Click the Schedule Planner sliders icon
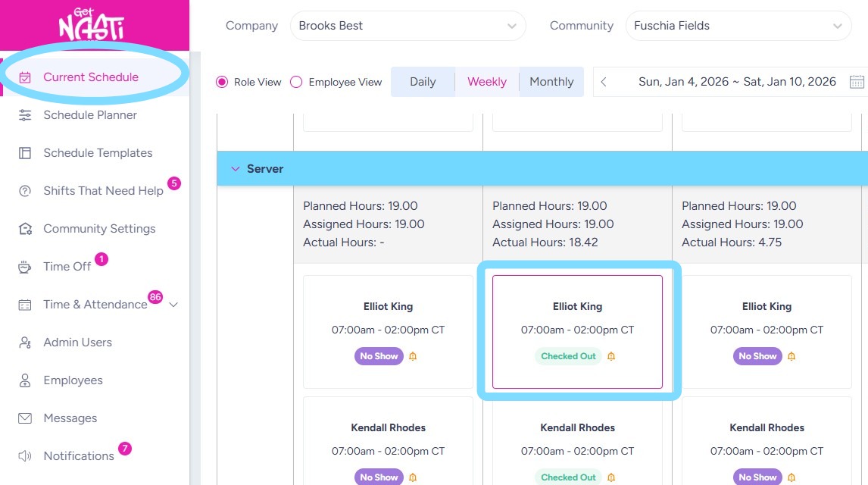The width and height of the screenshot is (868, 485). tap(25, 115)
